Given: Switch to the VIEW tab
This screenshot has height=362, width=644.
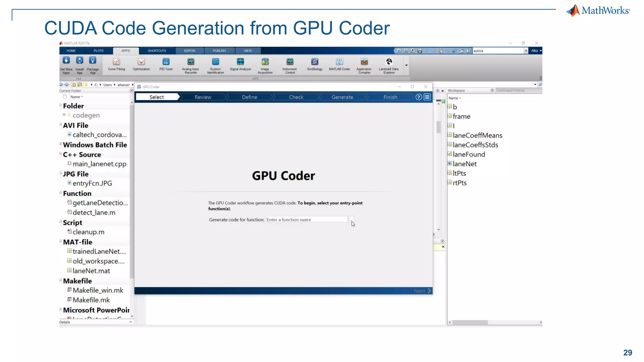Looking at the screenshot, I should click(x=248, y=51).
